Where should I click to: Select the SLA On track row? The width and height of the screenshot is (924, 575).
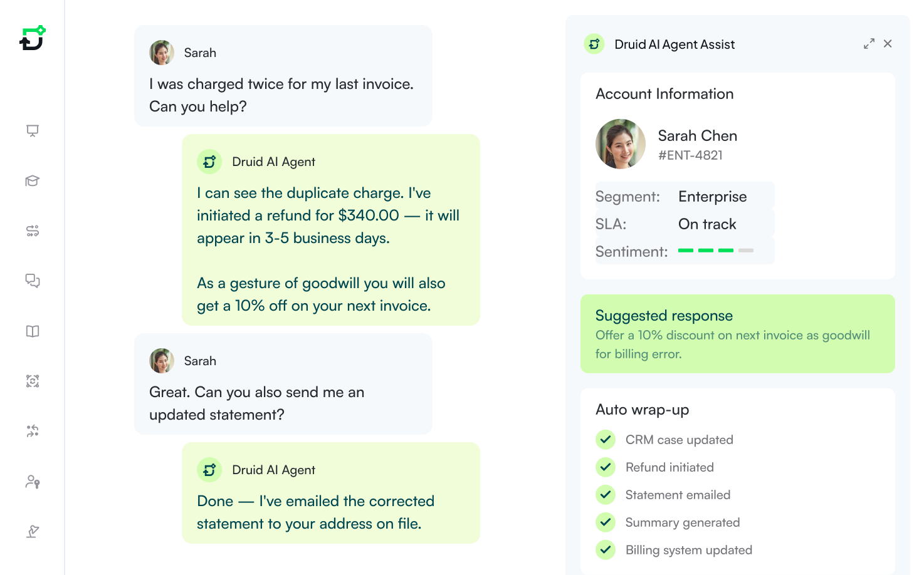tap(685, 224)
